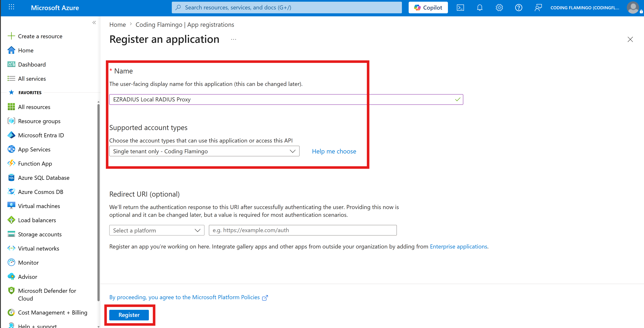Click the Load balancers diamond icon
The image size is (644, 328).
pos(11,220)
